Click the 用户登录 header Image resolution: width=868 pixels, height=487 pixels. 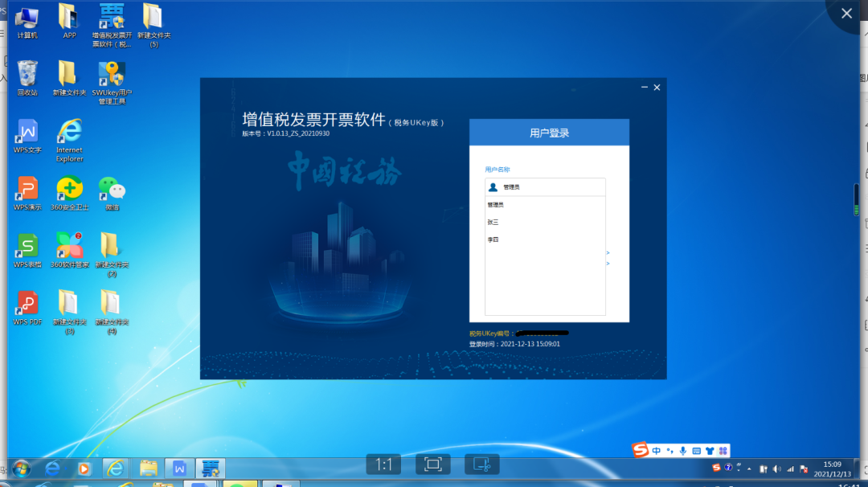(x=549, y=133)
